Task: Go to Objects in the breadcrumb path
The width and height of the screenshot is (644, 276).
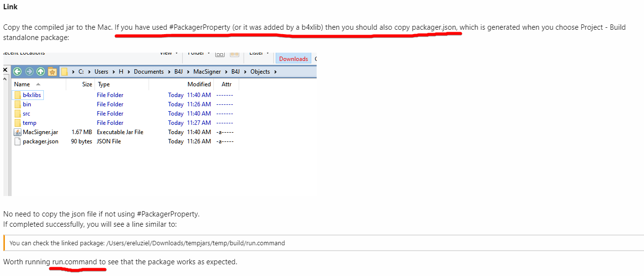Action: pyautogui.click(x=260, y=72)
